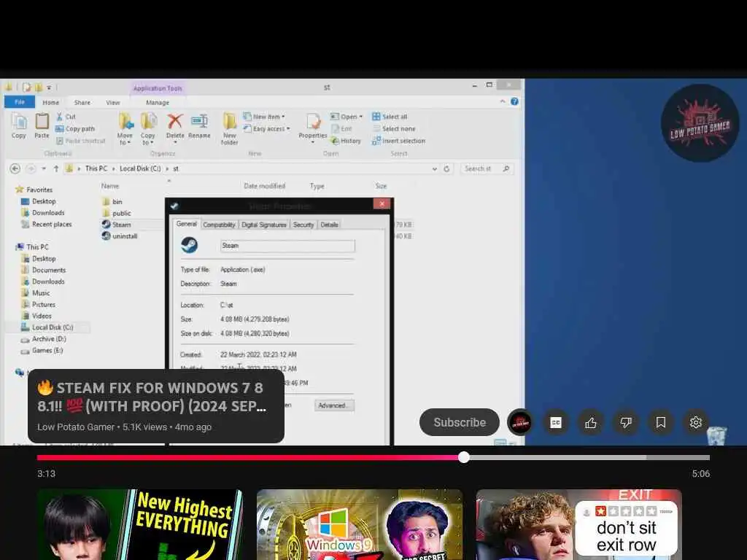Screen dimensions: 747x560
Task: Select the bin folder
Action: tap(112, 202)
